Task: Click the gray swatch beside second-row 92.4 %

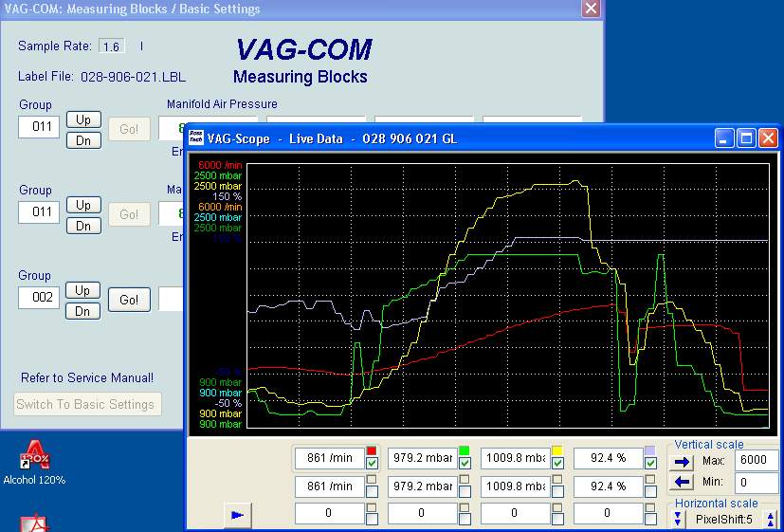Action: 650,480
